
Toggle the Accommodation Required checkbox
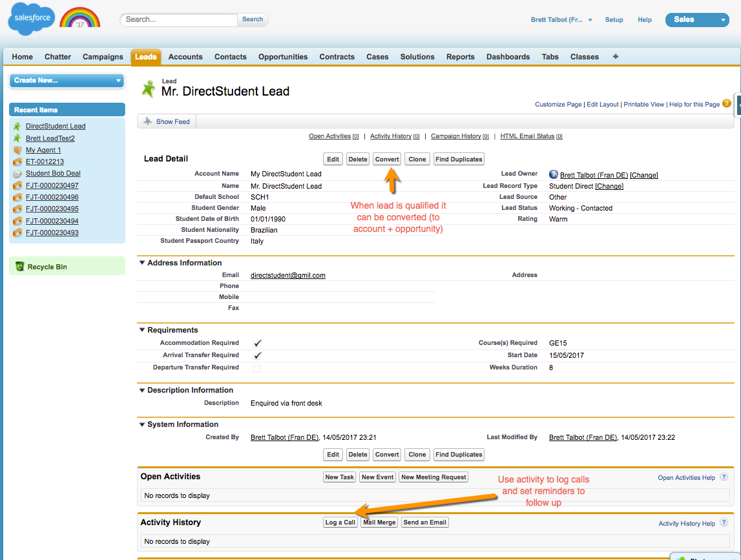click(x=257, y=343)
